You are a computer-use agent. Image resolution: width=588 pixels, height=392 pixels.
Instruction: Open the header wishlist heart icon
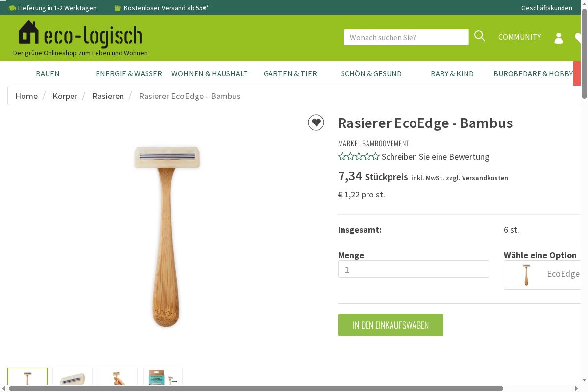pos(578,38)
